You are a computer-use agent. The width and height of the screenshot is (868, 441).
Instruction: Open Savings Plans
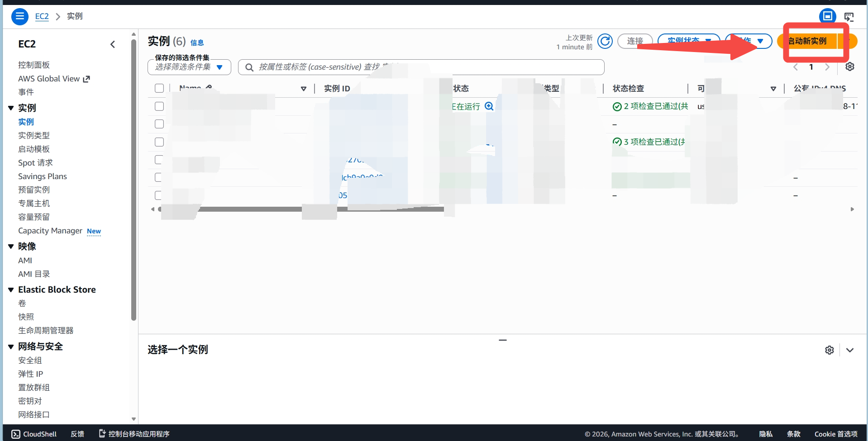(43, 176)
